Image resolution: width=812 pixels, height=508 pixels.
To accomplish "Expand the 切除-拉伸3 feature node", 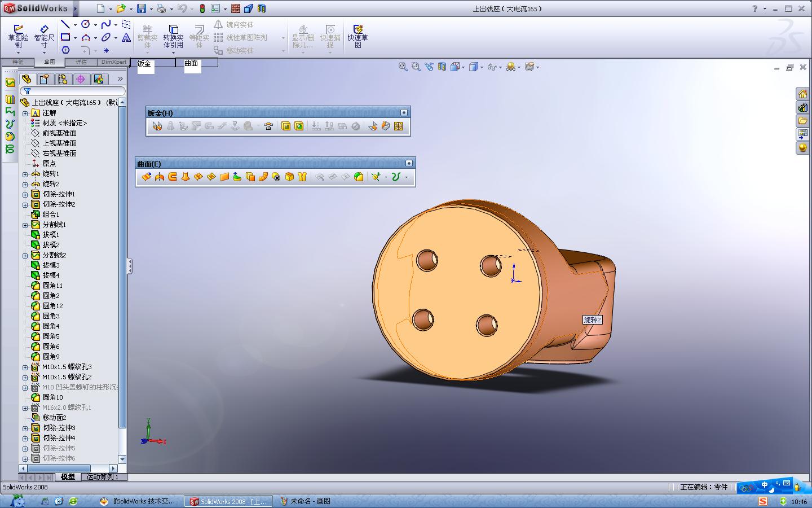I will click(x=25, y=428).
